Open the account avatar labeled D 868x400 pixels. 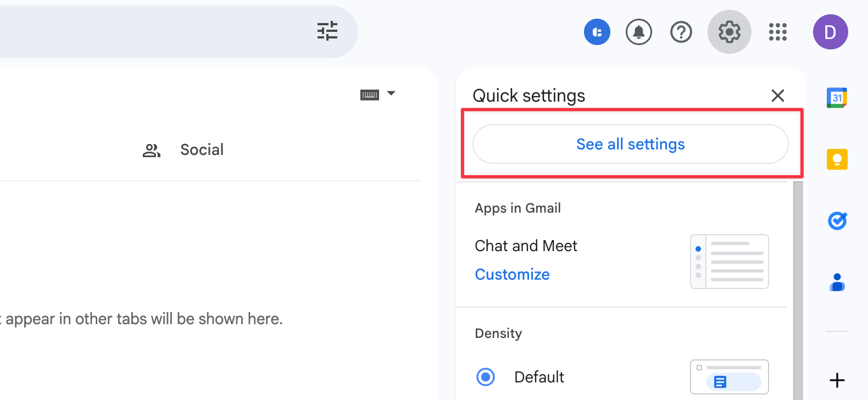click(831, 32)
